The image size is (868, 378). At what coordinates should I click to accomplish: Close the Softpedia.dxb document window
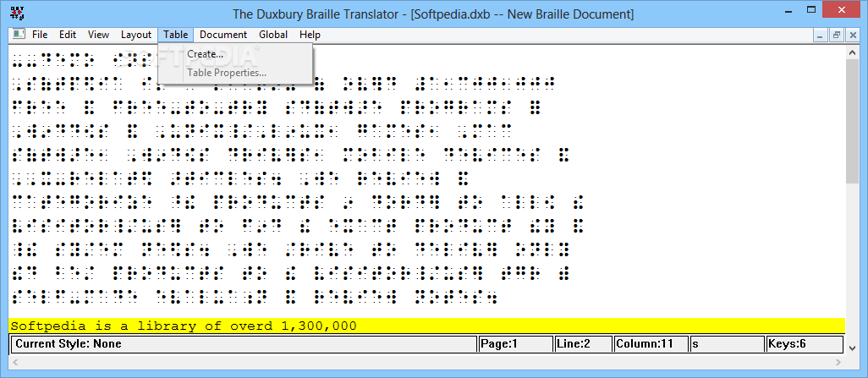(852, 35)
